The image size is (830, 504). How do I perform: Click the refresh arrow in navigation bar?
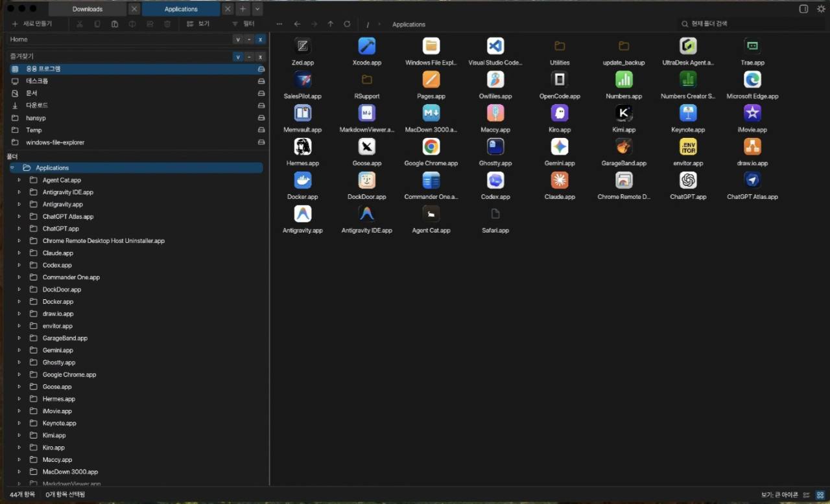tap(347, 24)
